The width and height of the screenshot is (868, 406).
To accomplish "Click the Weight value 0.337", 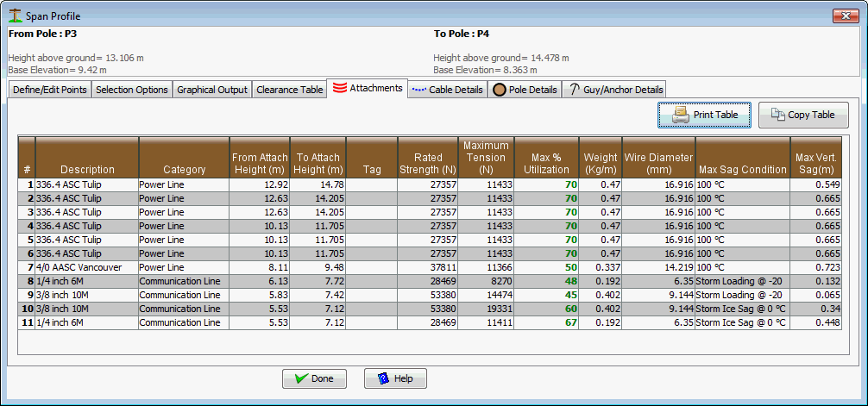I will tap(601, 268).
